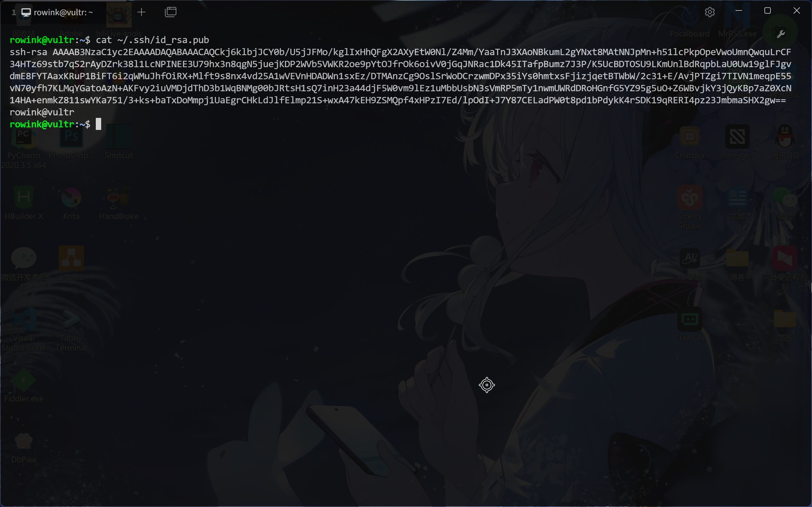Click the faded Krita desktop icon

point(71,198)
